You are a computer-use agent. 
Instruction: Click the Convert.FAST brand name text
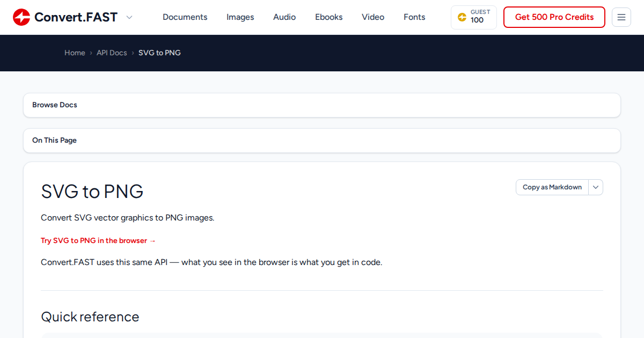tap(76, 17)
